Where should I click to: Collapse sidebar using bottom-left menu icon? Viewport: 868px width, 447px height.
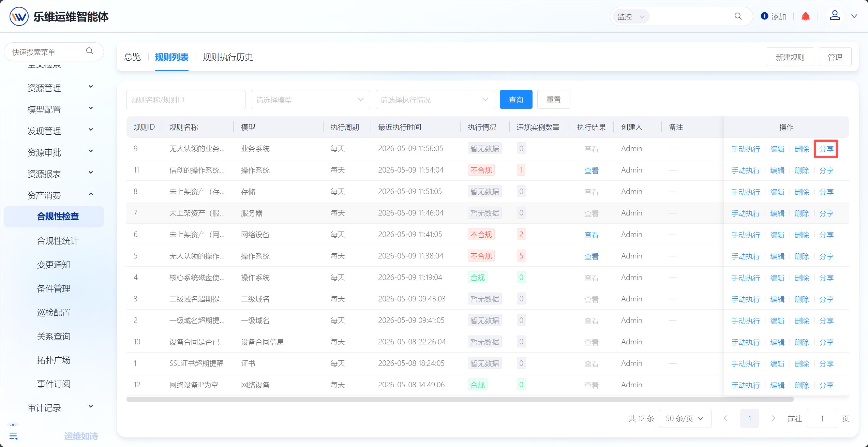click(x=13, y=436)
